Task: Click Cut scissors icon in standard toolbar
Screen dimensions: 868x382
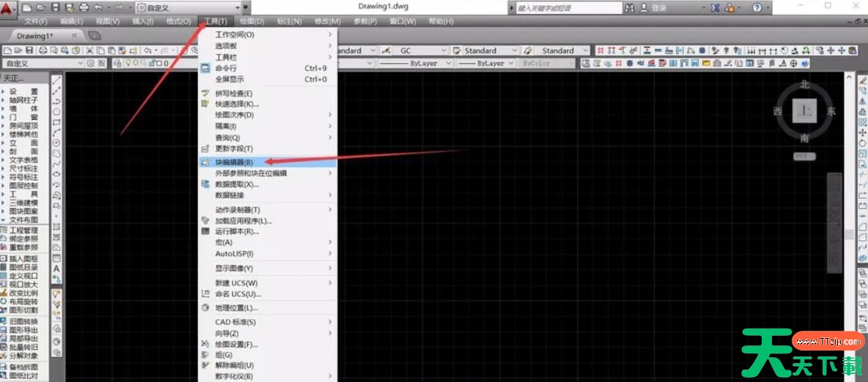Action: 89,50
